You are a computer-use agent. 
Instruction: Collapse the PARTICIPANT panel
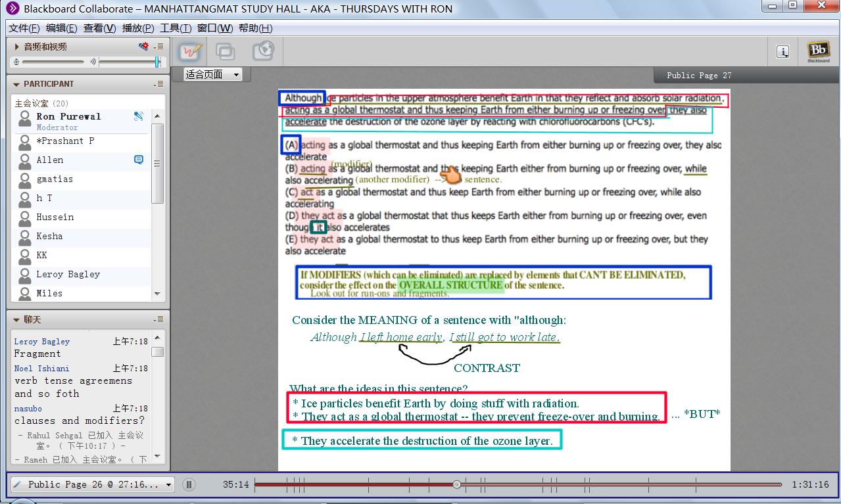pos(17,84)
